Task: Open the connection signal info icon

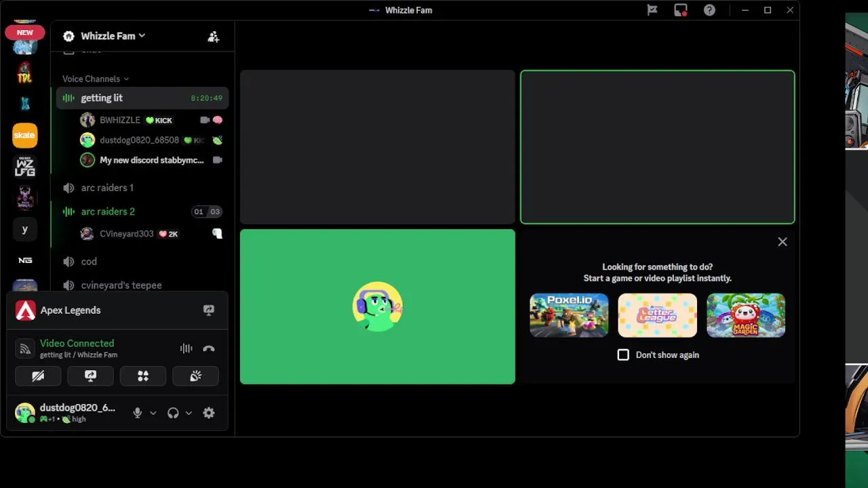Action: (25, 348)
